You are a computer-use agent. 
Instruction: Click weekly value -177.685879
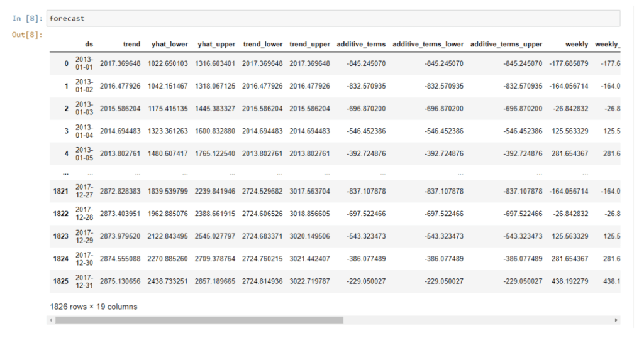[569, 63]
